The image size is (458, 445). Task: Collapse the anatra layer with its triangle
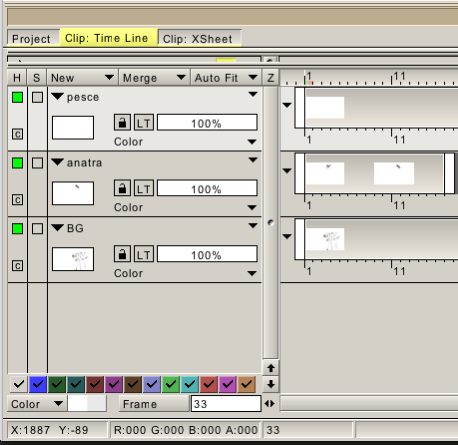pyautogui.click(x=58, y=162)
